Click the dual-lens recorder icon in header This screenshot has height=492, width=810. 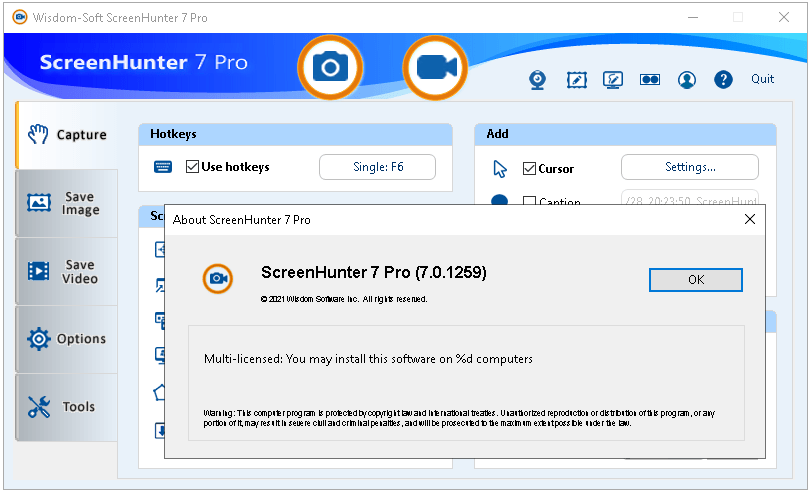(x=650, y=80)
